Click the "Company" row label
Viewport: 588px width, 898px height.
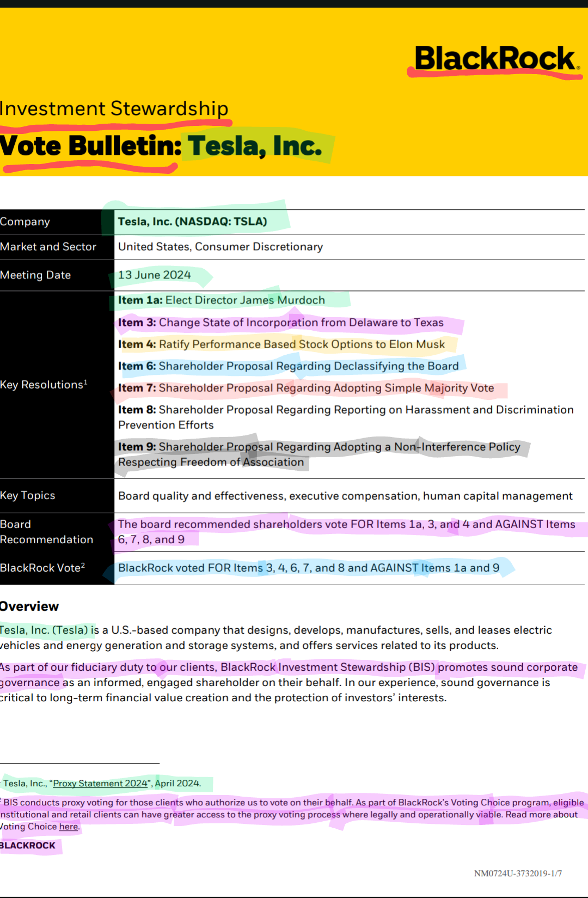[25, 222]
